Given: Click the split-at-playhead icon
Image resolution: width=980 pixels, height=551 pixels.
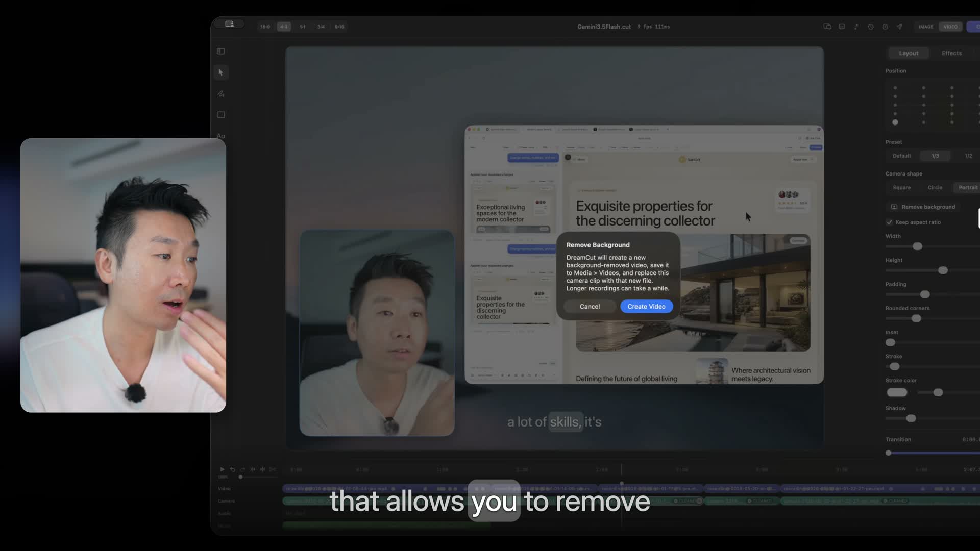Looking at the screenshot, I should pyautogui.click(x=253, y=469).
